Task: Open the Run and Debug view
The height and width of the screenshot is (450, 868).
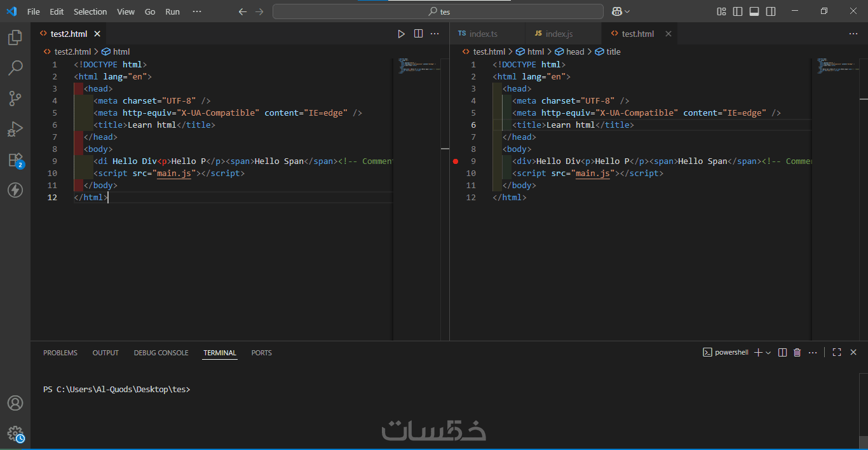Action: coord(15,129)
